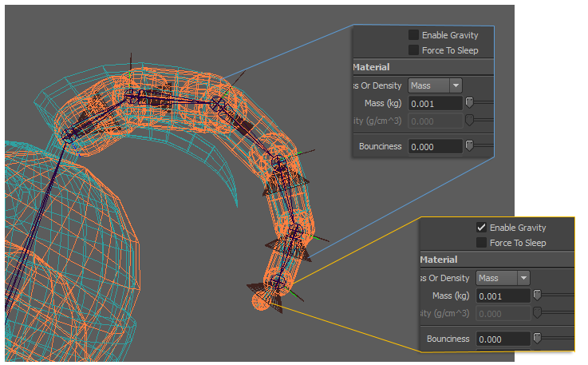Image resolution: width=588 pixels, height=365 pixels.
Task: Collapse Material section header in upper panel
Action: (x=424, y=67)
